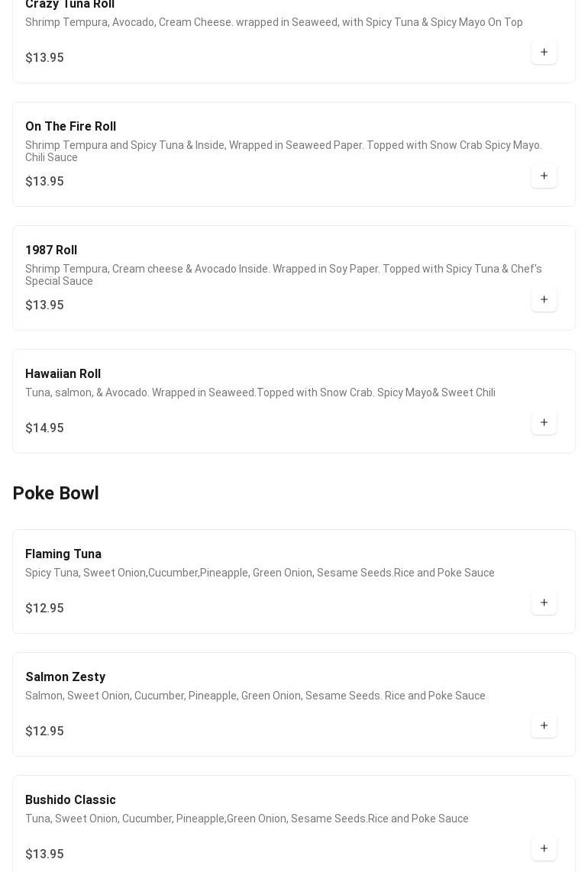Click the Crazy Tuna Roll description text

click(273, 22)
